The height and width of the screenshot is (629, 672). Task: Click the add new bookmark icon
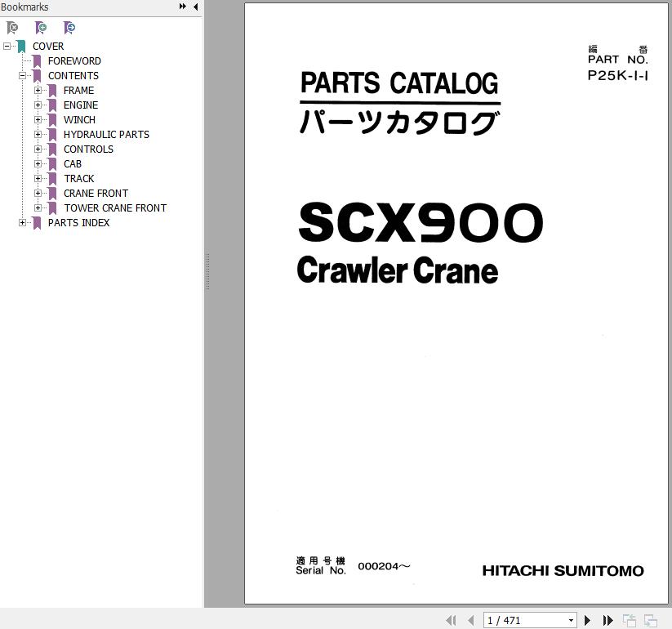41,28
